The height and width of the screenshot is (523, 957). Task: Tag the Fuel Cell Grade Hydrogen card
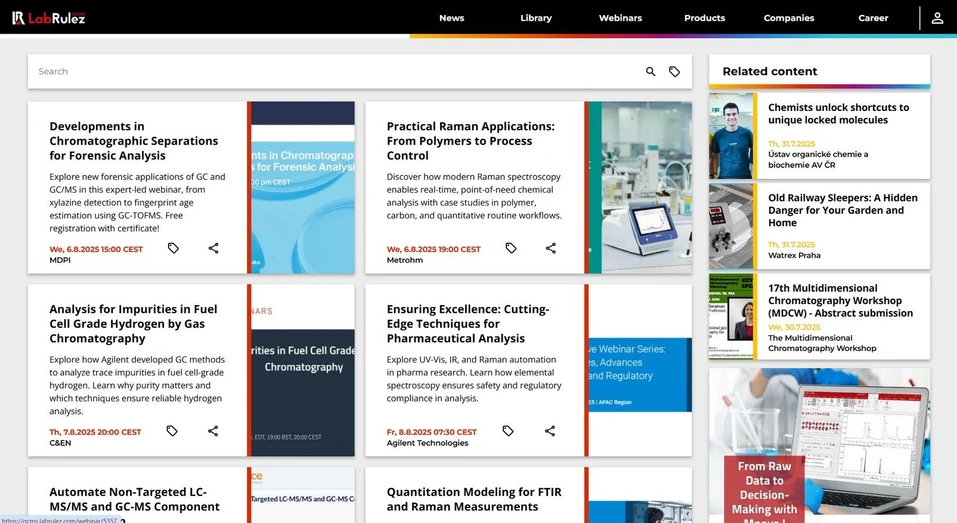coord(172,431)
